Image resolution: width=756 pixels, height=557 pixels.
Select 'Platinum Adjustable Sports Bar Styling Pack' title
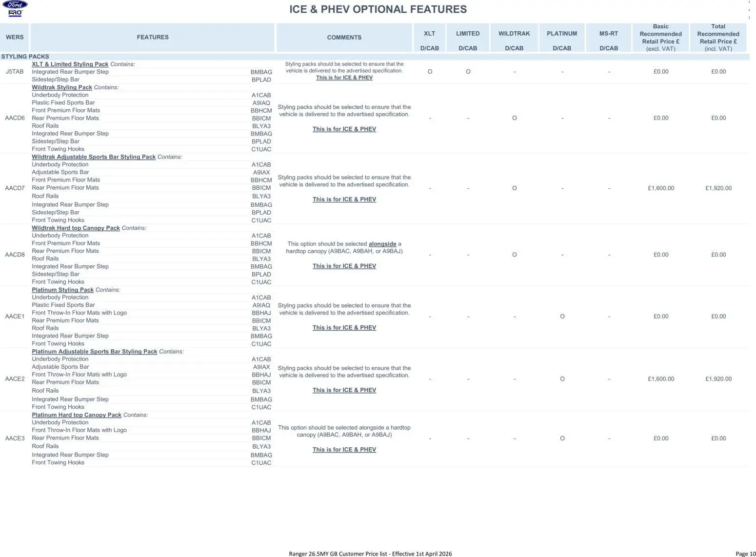pos(95,352)
